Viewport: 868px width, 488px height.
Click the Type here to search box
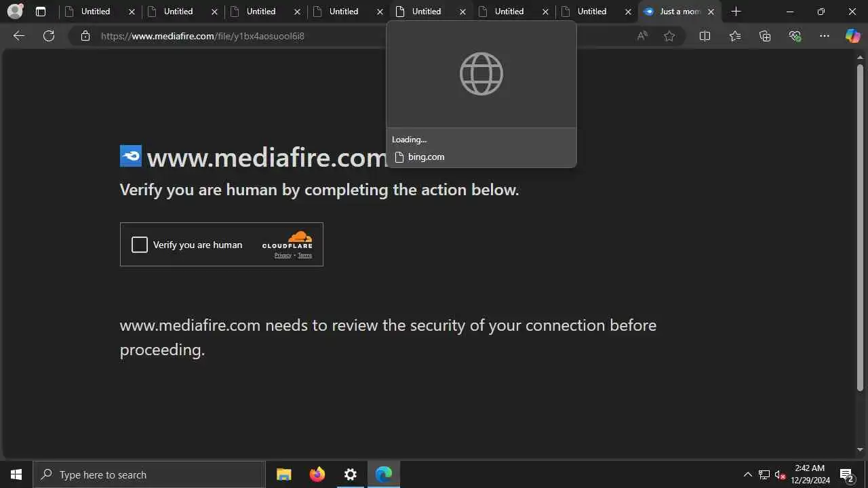(x=149, y=474)
